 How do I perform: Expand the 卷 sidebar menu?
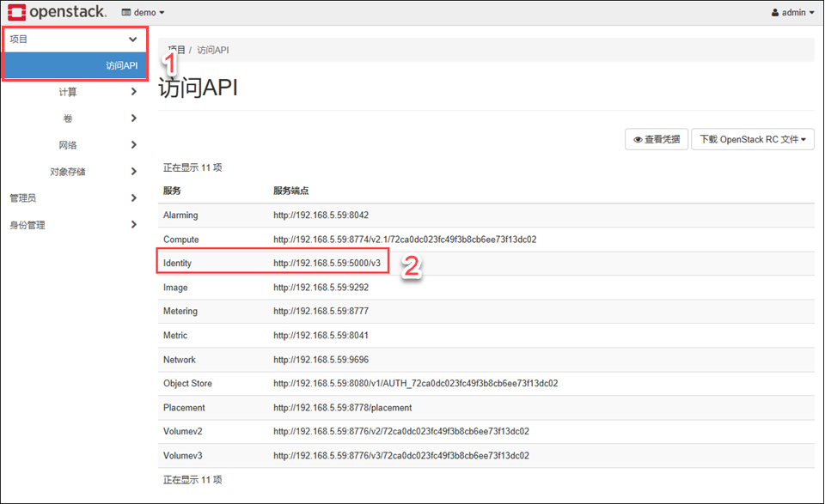(x=69, y=118)
